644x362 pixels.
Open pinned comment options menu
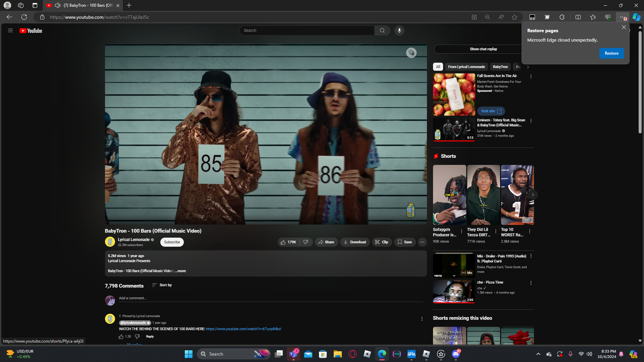click(x=422, y=319)
